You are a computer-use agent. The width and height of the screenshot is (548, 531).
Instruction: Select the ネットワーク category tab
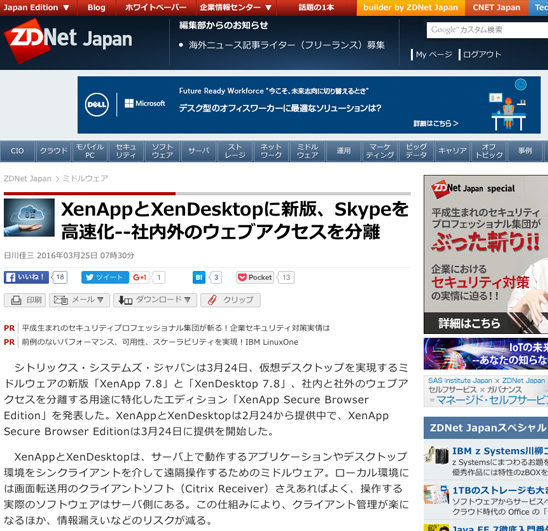coord(271,151)
